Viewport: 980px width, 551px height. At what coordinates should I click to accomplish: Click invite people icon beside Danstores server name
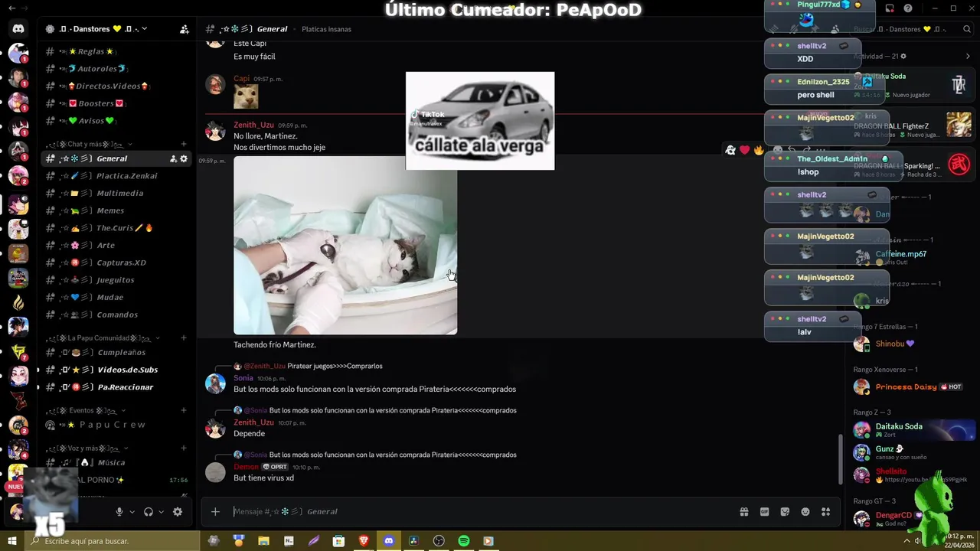[x=185, y=29]
